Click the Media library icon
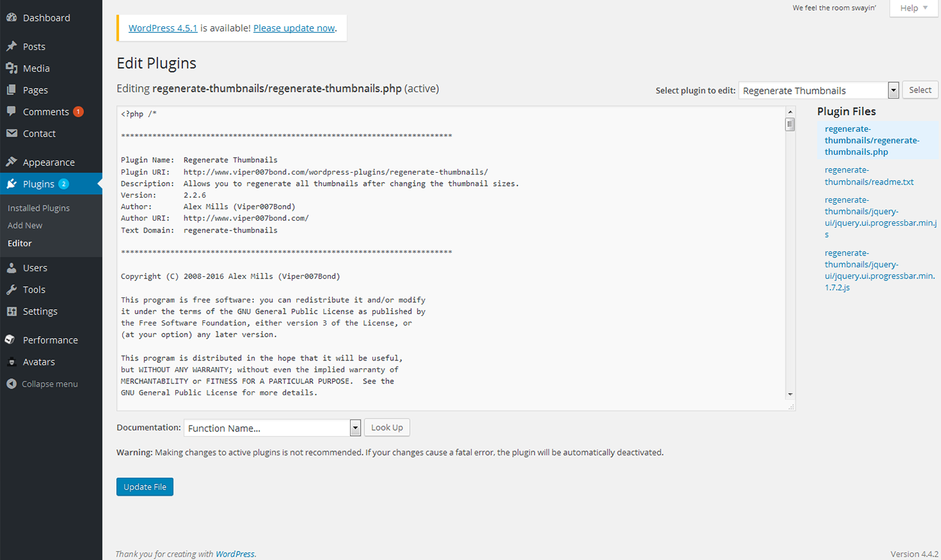 click(11, 68)
